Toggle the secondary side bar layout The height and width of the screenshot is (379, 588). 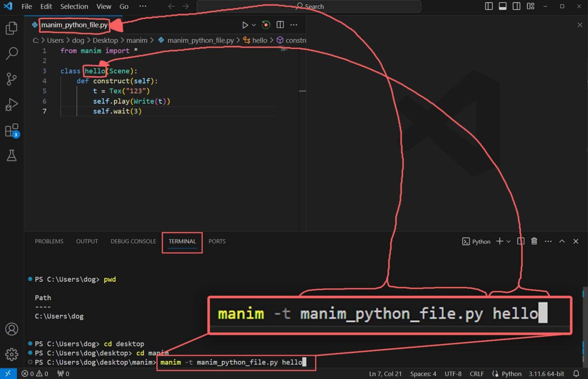point(516,6)
